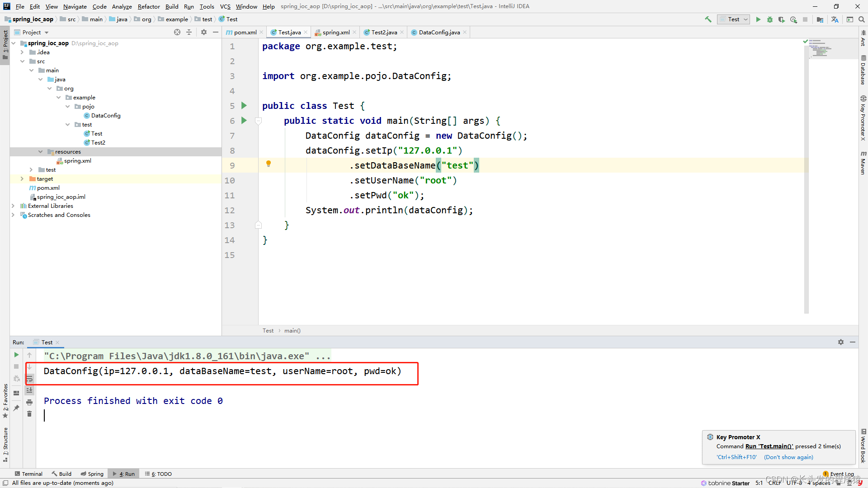Click the Search Everywhere magnifier icon
The image size is (868, 488).
(x=862, y=19)
